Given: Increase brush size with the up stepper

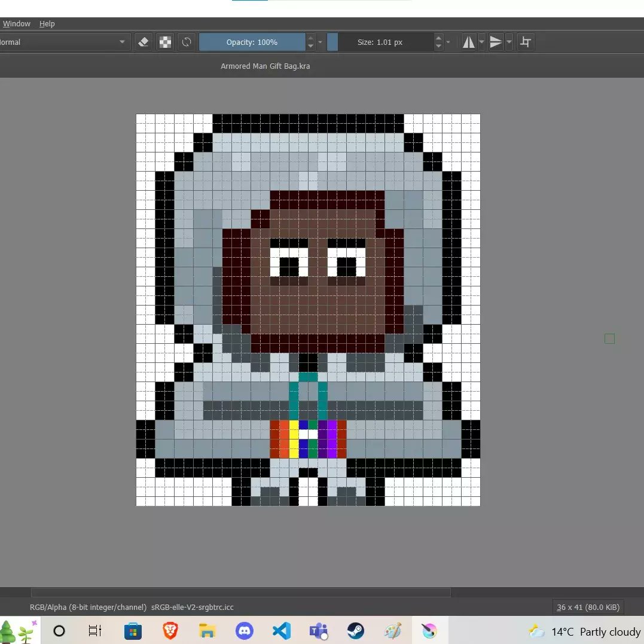Looking at the screenshot, I should click(438, 38).
